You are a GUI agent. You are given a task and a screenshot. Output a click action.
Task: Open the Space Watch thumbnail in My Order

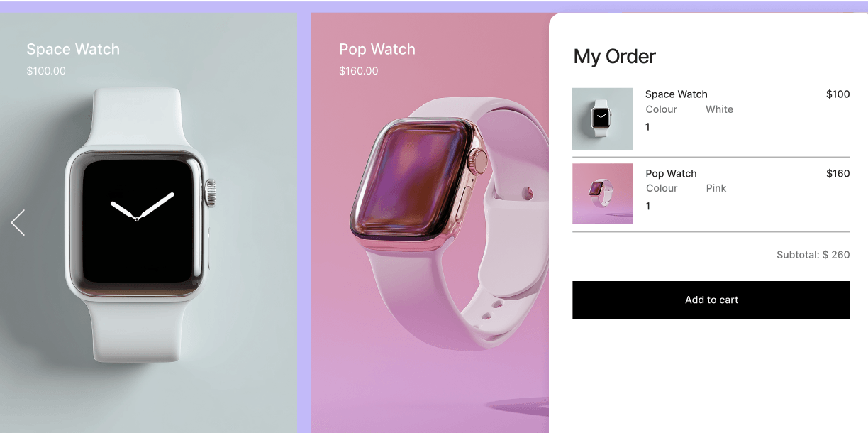tap(602, 119)
